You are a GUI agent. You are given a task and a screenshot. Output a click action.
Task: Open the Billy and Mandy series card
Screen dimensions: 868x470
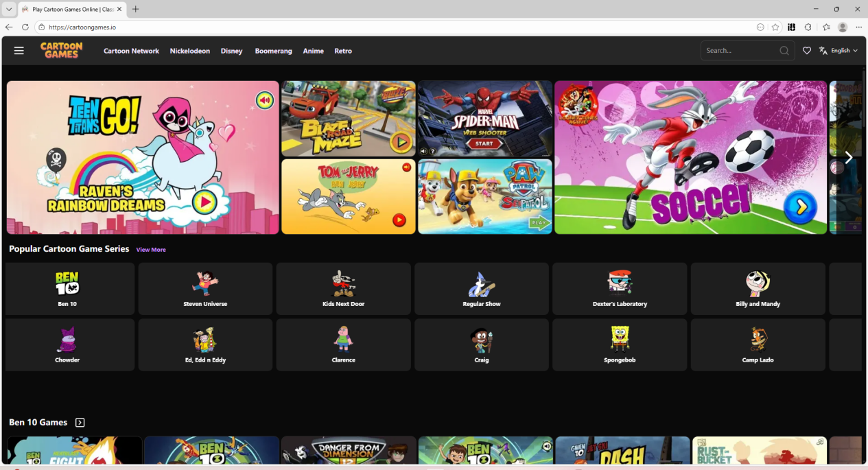[x=758, y=289]
